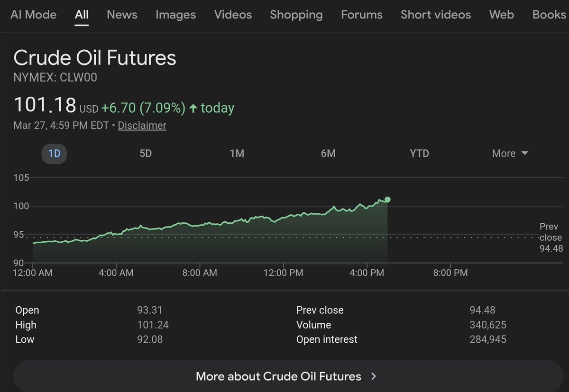Open the AI Mode tab

pyautogui.click(x=33, y=15)
